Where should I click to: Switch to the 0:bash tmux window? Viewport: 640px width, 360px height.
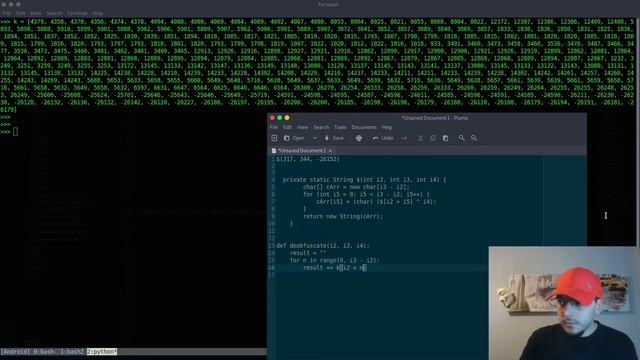44,351
